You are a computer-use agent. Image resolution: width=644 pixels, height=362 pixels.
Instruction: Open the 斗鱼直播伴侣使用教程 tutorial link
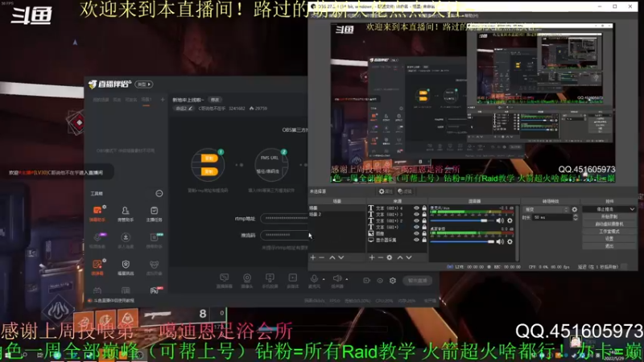tap(111, 300)
